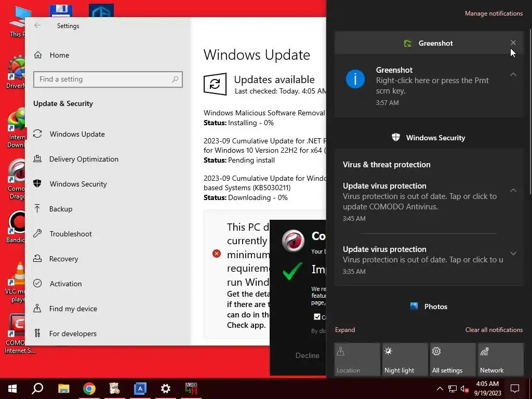Open the Windows Start menu

point(12,389)
